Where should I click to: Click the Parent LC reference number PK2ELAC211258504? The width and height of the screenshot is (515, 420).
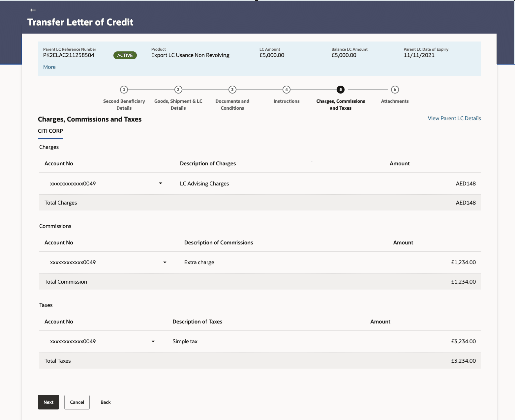pos(69,55)
